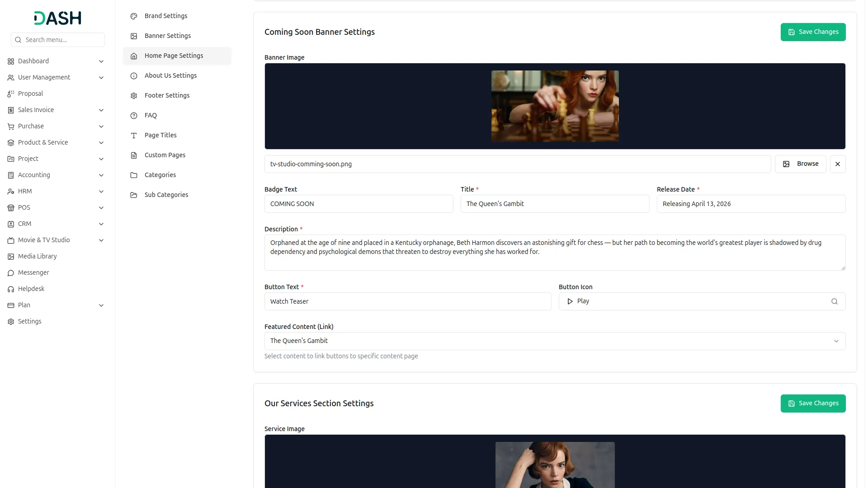
Task: Select the POS storefront icon
Action: point(10,207)
